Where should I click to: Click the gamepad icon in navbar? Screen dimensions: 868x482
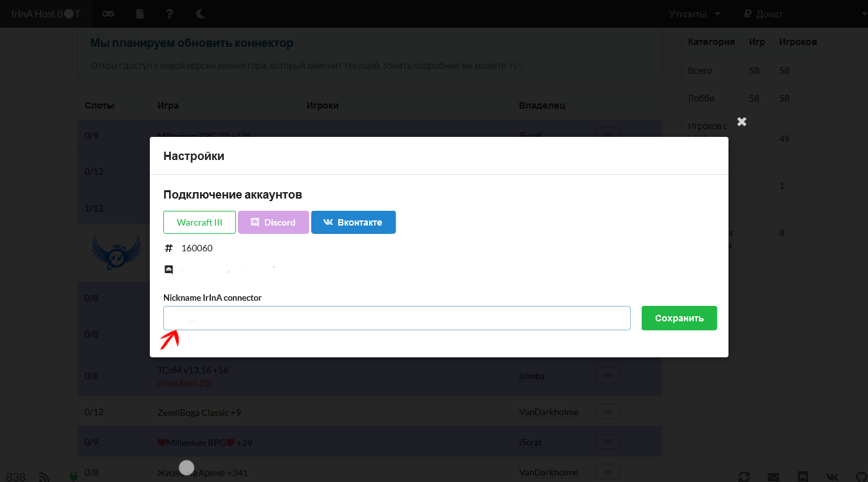pos(109,13)
